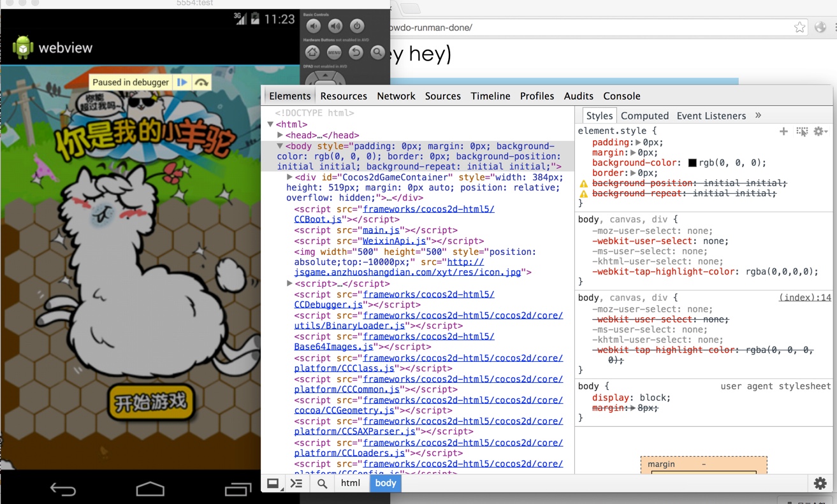Select the body breadcrumb in DevTools footer
Screen dimensions: 837x504
point(386,484)
